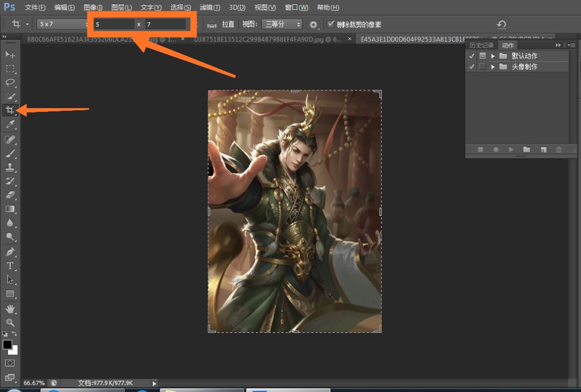Toggle checkmark for 默认动作 action set
The image size is (581, 392).
point(472,56)
